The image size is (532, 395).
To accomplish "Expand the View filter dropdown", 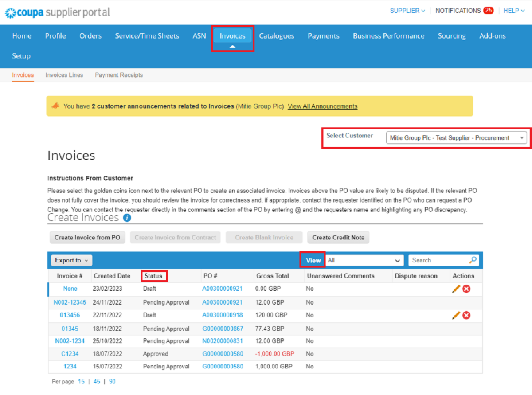I will click(364, 261).
